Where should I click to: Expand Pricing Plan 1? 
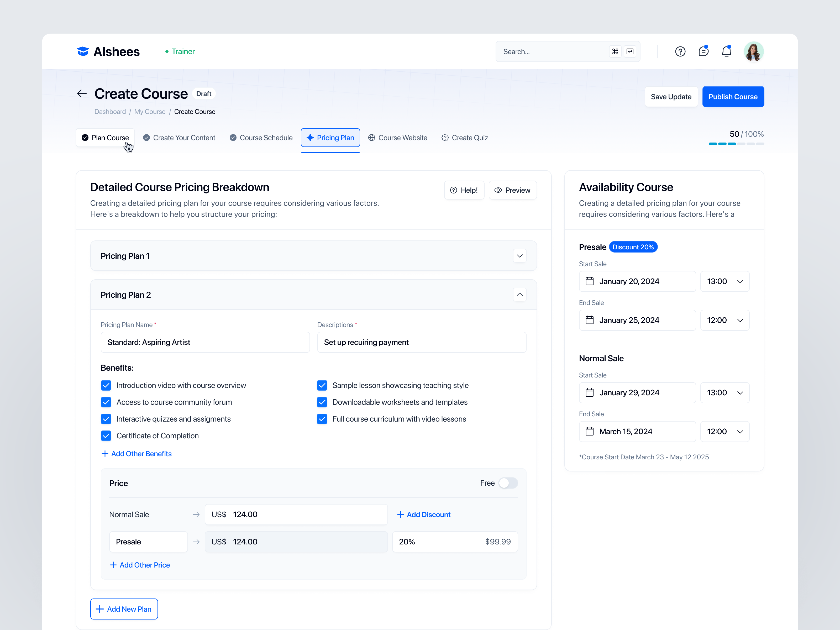[x=519, y=256]
